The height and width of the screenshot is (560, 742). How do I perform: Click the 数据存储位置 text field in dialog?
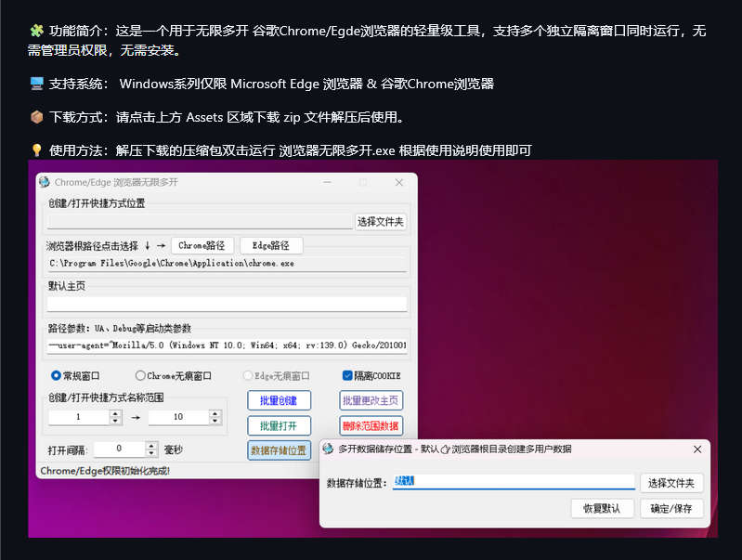[514, 482]
